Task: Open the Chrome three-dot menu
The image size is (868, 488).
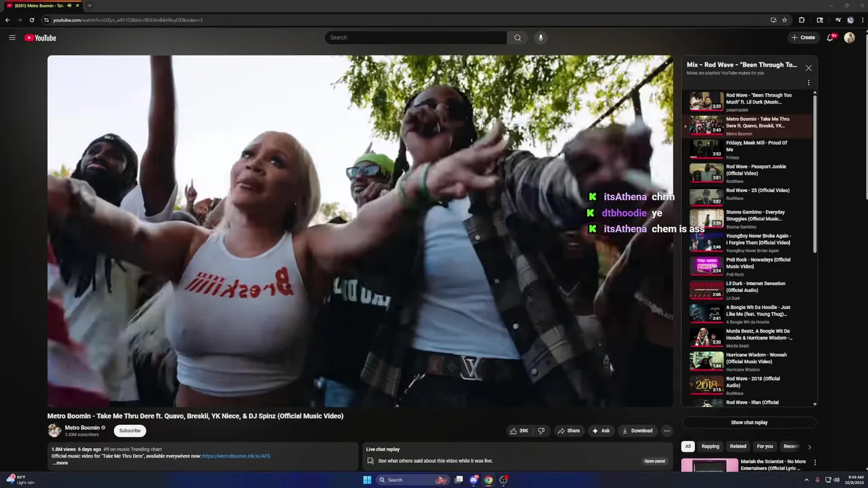Action: pyautogui.click(x=862, y=20)
